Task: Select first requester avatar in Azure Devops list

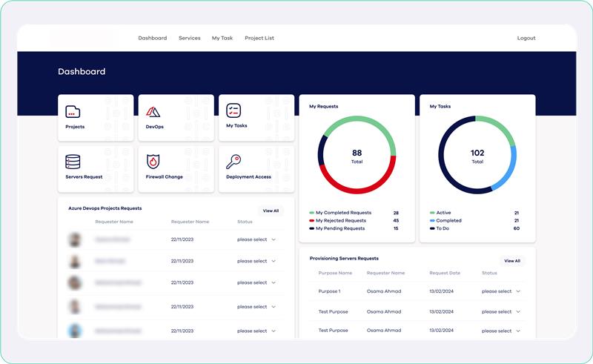Action: (75, 239)
